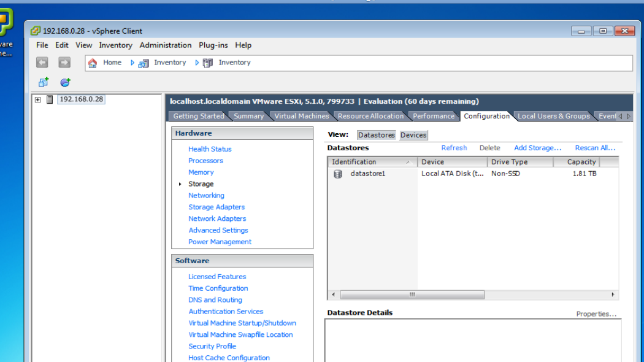This screenshot has width=644, height=362.
Task: Open Network Adapters link
Action: [217, 218]
